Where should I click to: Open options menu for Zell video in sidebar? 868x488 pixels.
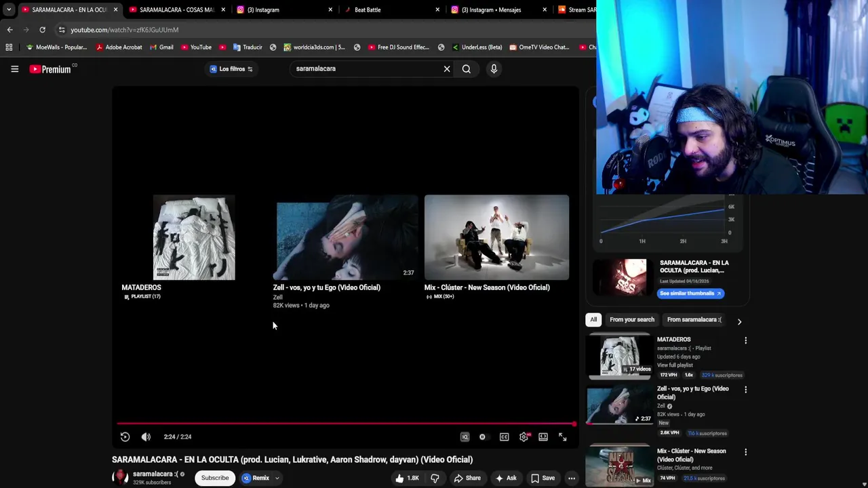tap(745, 390)
